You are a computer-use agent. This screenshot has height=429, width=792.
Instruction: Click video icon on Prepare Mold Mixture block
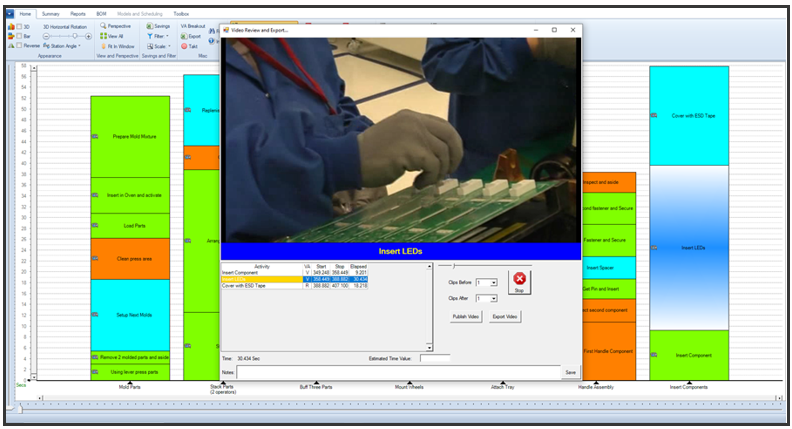(x=94, y=136)
